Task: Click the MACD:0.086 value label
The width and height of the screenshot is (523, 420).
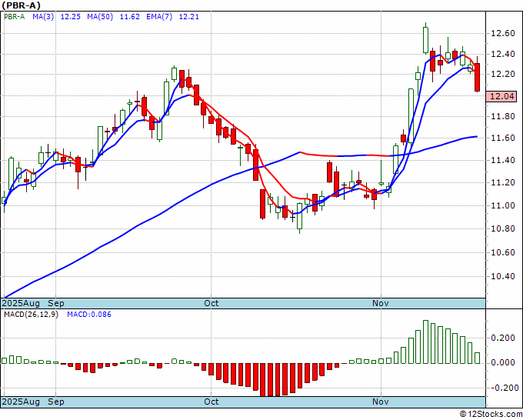Action: point(89,315)
